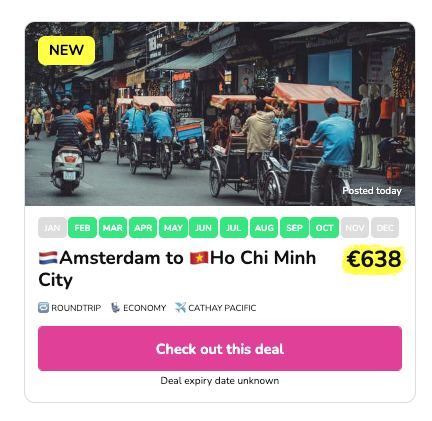Click the Check out this deal button
432x421 pixels.
[x=220, y=348]
